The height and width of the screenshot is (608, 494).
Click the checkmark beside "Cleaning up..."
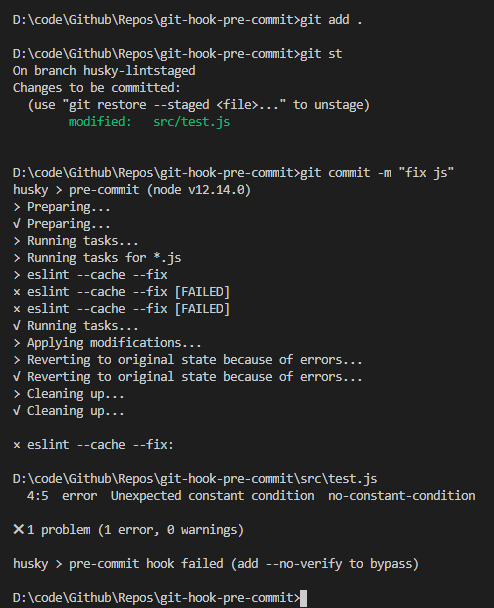tap(17, 410)
